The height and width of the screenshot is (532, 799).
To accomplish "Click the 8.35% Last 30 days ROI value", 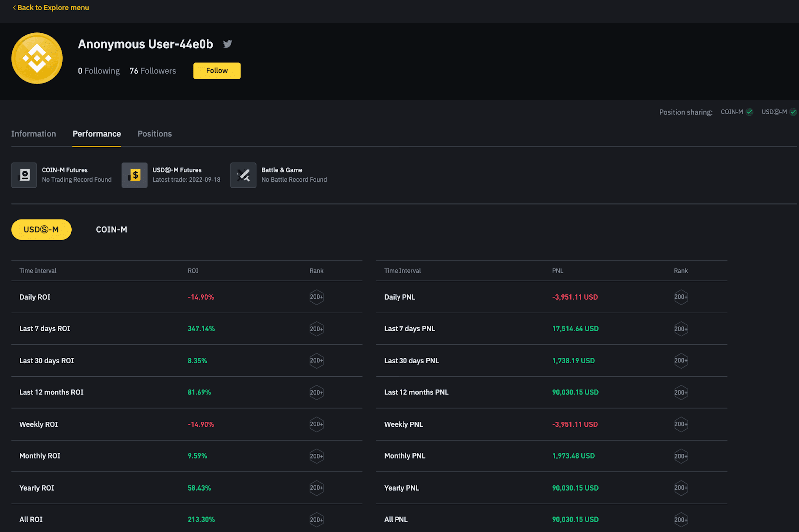I will click(x=197, y=361).
